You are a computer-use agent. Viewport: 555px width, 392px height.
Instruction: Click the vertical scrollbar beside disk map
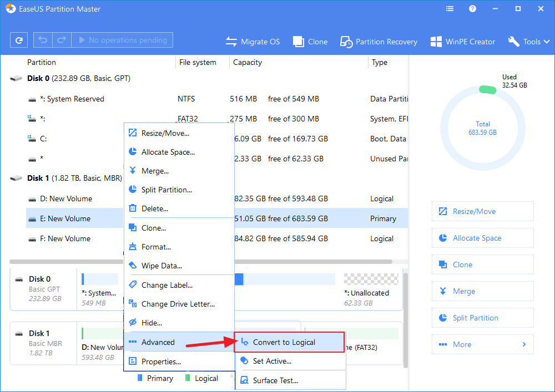[406, 320]
